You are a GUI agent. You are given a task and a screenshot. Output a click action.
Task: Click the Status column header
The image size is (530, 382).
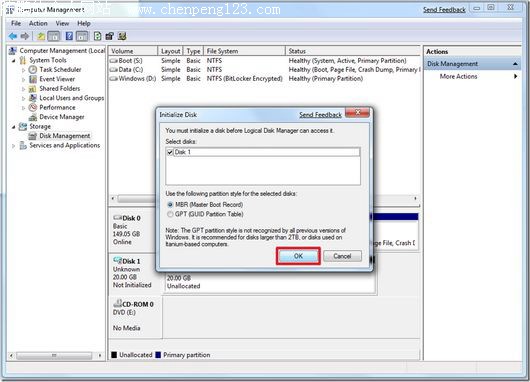(x=353, y=51)
